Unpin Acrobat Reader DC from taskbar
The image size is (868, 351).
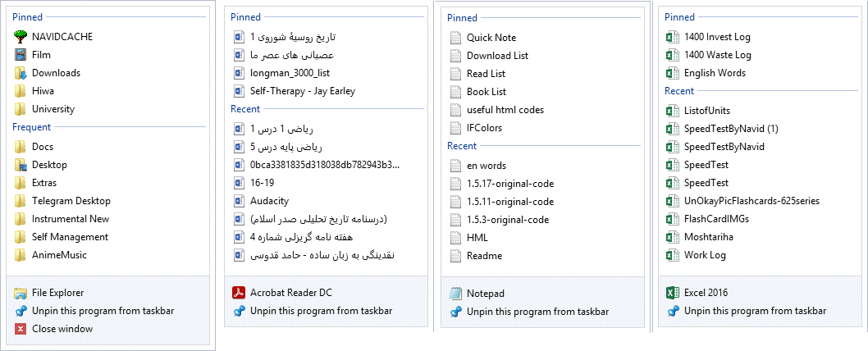(320, 311)
